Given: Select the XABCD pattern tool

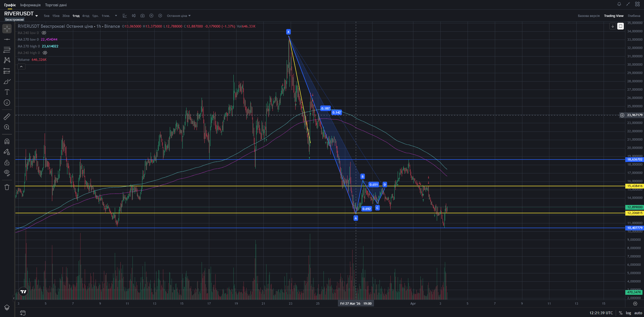Looking at the screenshot, I should coord(7,60).
